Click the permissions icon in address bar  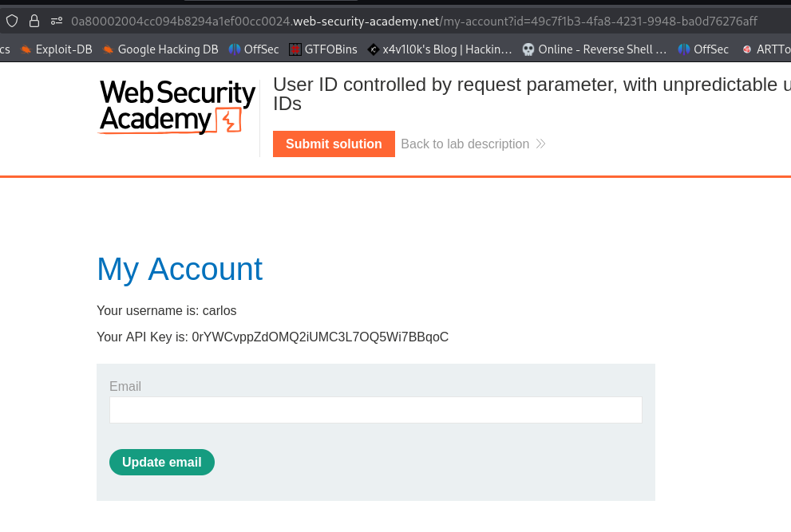pos(56,21)
